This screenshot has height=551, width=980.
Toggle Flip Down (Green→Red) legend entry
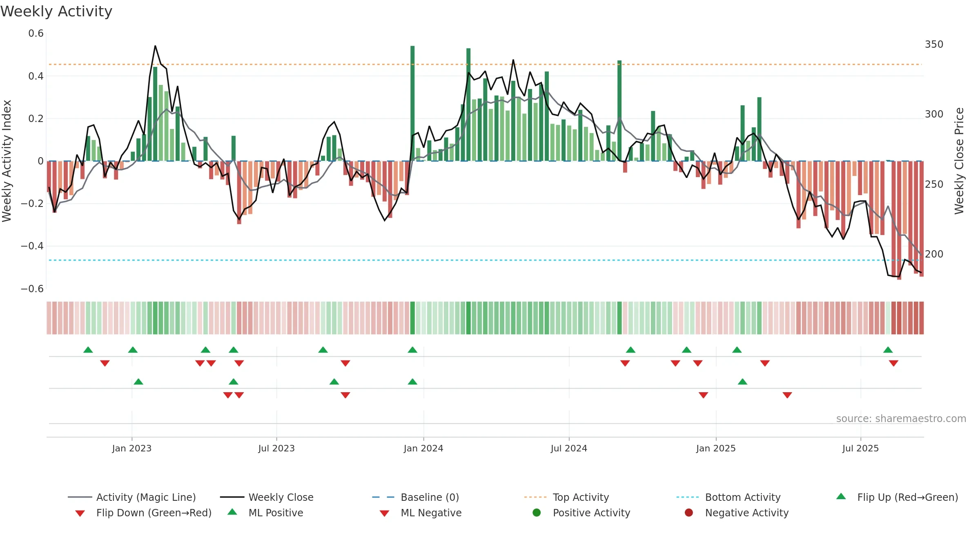pyautogui.click(x=143, y=513)
